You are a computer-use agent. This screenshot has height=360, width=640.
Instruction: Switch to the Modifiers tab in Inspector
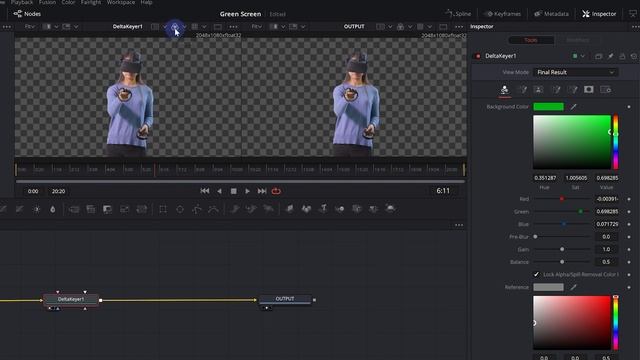tap(578, 40)
